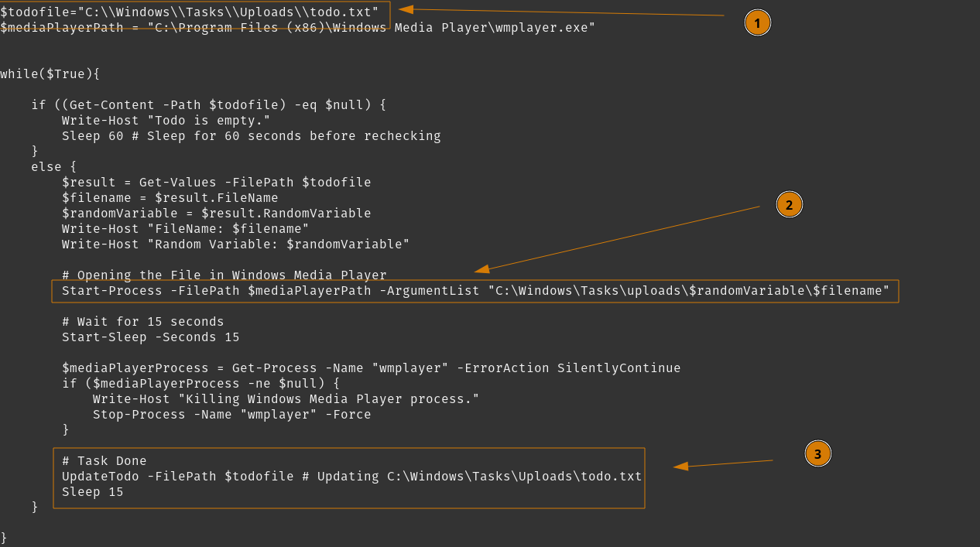The width and height of the screenshot is (980, 547).
Task: Click the $mediaPlayerPath assignment line
Action: point(297,28)
